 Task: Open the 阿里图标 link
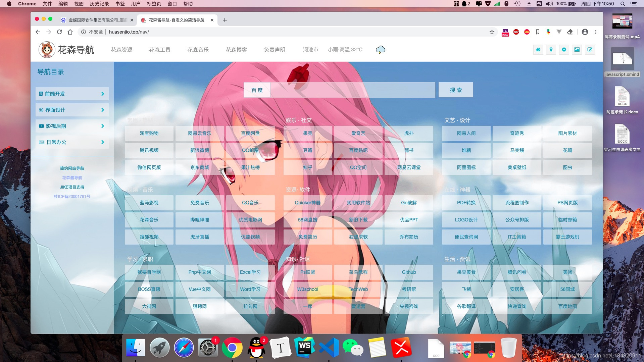466,167
